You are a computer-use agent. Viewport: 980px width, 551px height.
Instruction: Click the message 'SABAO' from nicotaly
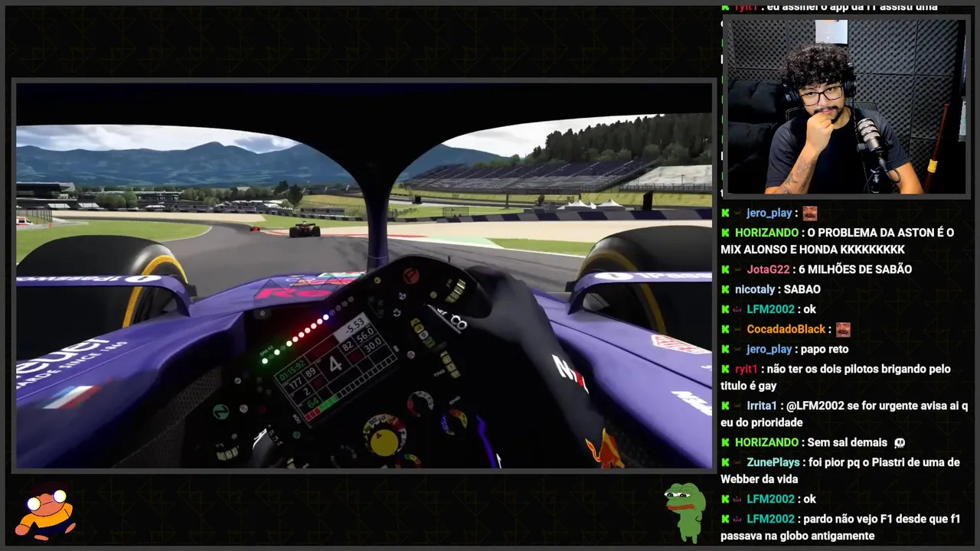pyautogui.click(x=802, y=289)
